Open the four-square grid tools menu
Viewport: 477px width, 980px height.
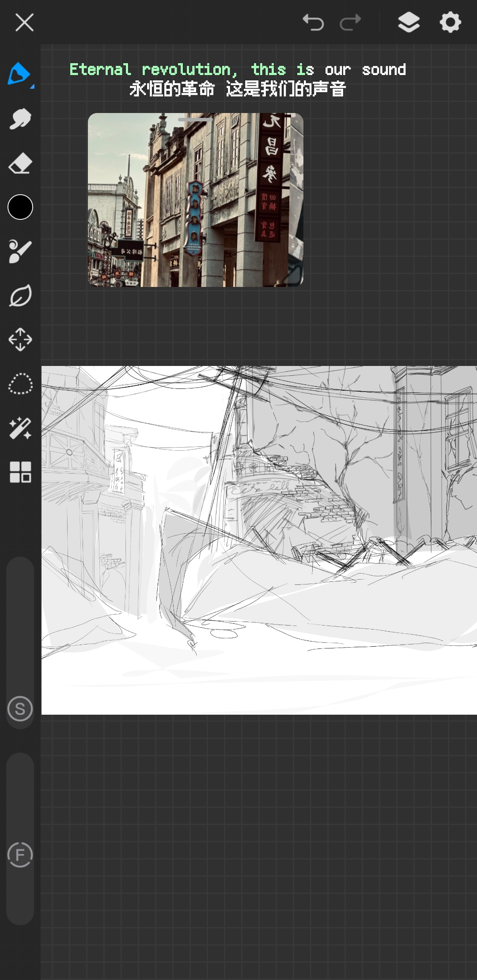tap(20, 472)
